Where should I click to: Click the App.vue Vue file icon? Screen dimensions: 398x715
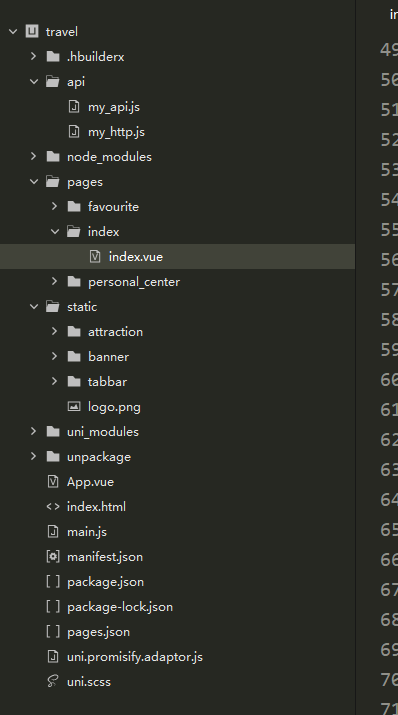[53, 482]
